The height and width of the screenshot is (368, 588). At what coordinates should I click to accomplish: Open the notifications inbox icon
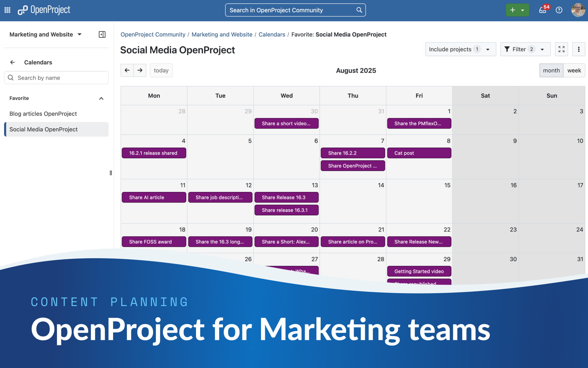[x=542, y=10]
